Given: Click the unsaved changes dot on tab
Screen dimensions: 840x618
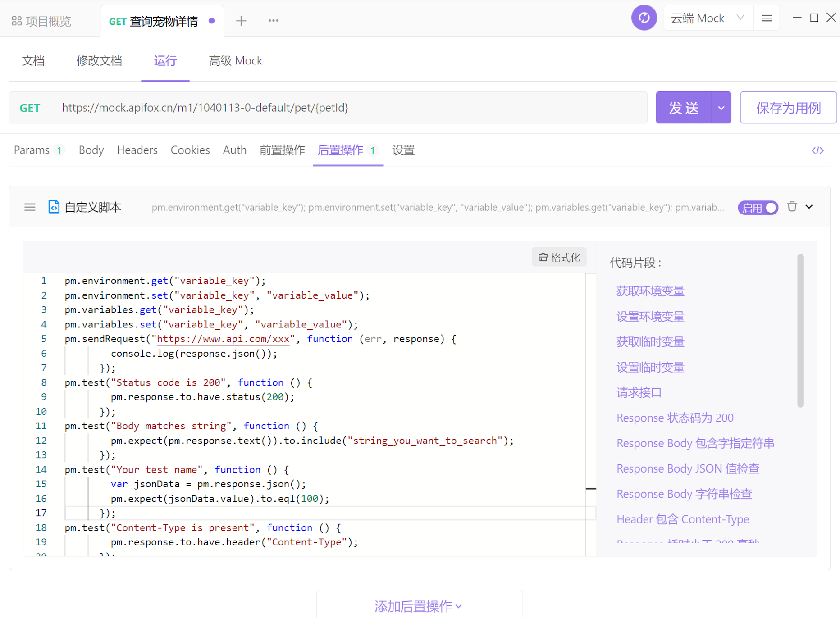Looking at the screenshot, I should point(212,21).
